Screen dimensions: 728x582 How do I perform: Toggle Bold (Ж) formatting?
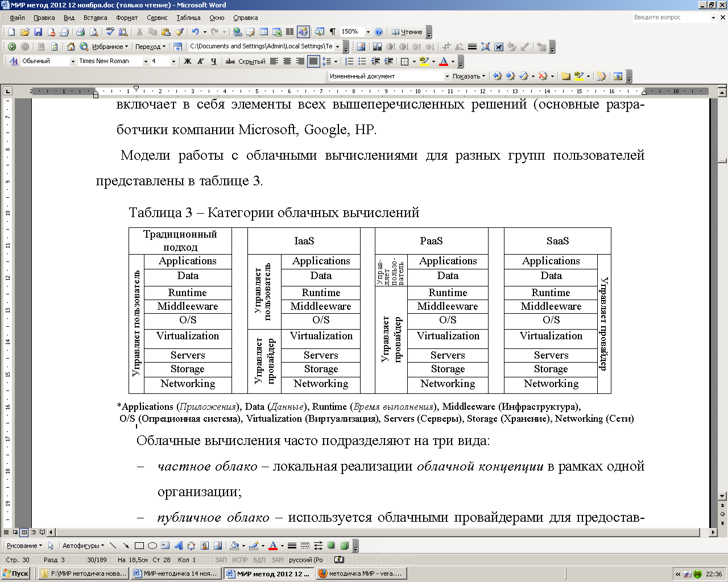tap(188, 61)
